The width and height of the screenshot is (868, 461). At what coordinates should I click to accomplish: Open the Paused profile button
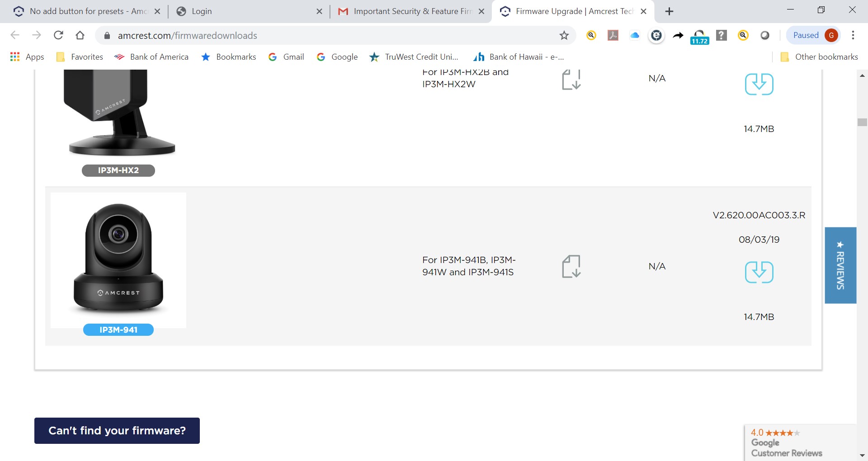[814, 35]
